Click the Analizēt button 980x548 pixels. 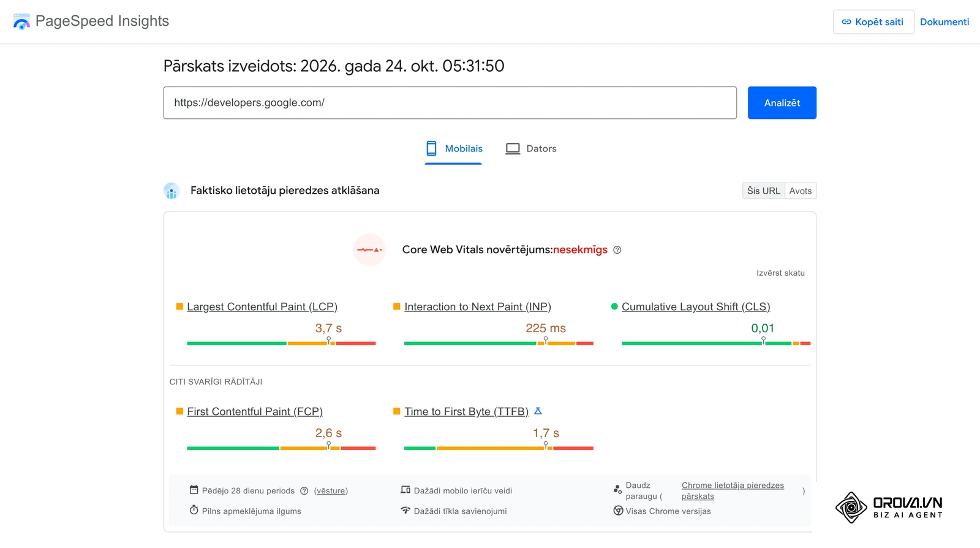click(782, 103)
